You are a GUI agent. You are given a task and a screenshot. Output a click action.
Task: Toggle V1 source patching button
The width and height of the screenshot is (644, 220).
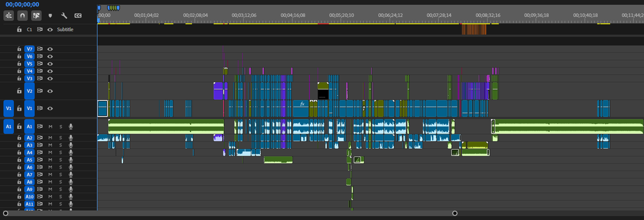[x=9, y=108]
